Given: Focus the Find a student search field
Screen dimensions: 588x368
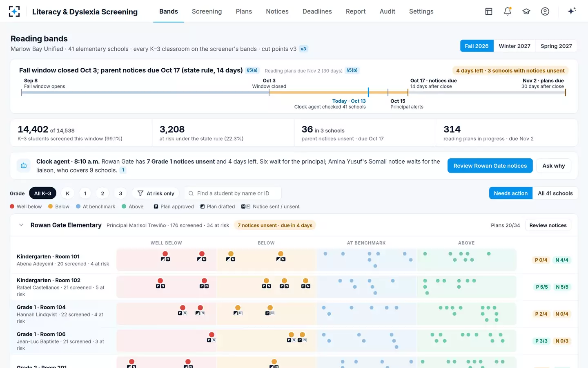Looking at the screenshot, I should click(x=233, y=193).
